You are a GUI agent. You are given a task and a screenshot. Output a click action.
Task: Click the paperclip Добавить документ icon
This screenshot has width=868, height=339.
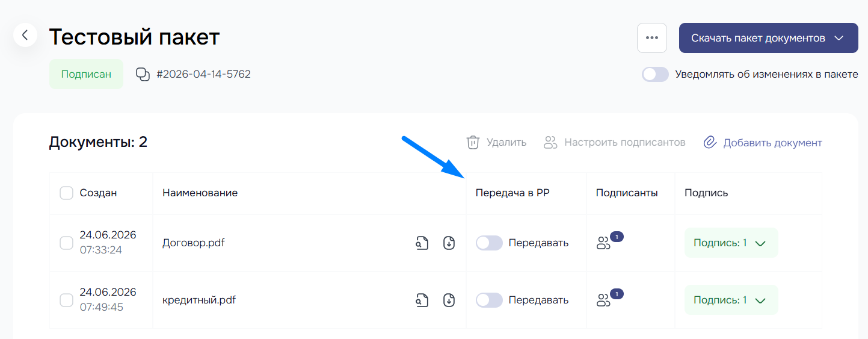click(710, 143)
